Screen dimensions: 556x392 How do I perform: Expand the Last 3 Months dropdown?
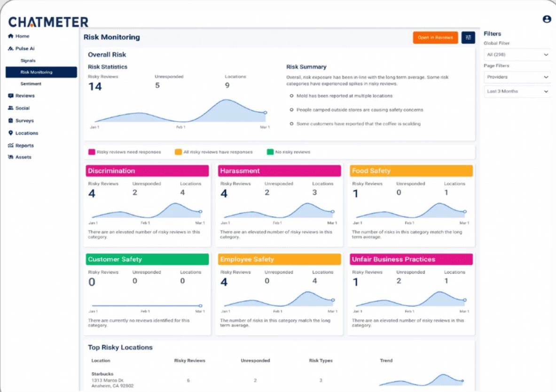pyautogui.click(x=517, y=91)
